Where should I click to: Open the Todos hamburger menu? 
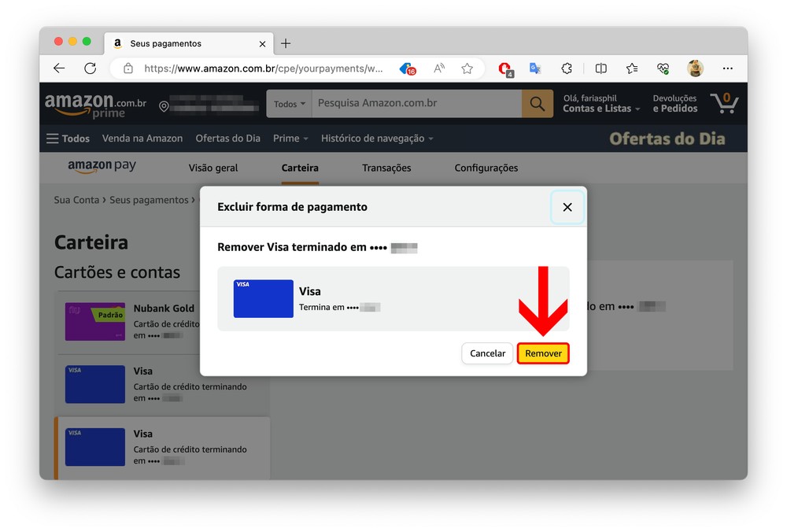click(68, 139)
